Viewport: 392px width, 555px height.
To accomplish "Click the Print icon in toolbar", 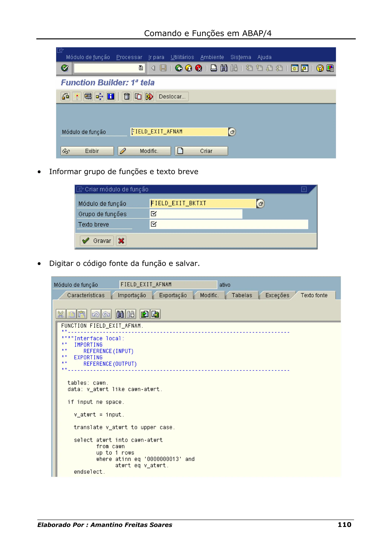I will click(213, 68).
